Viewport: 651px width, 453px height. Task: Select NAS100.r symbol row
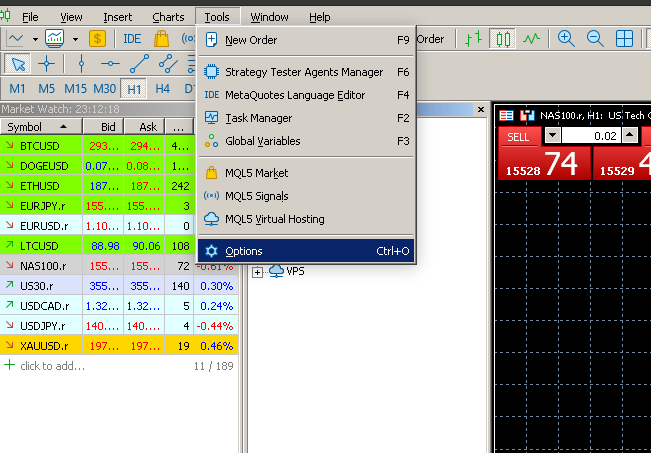point(119,266)
